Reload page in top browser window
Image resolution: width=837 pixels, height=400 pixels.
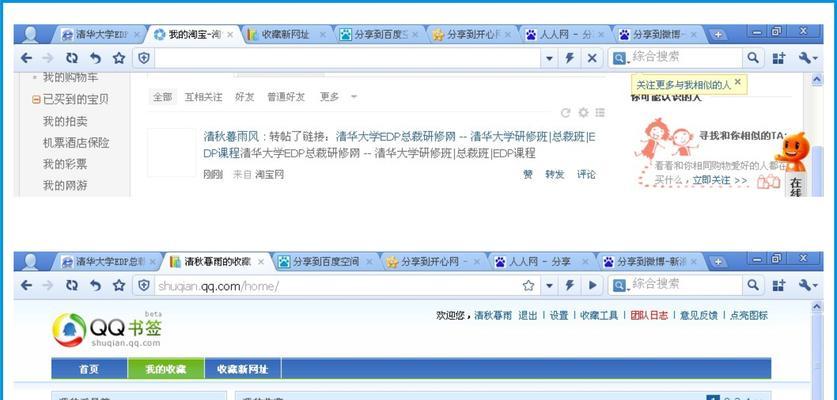pos(72,58)
